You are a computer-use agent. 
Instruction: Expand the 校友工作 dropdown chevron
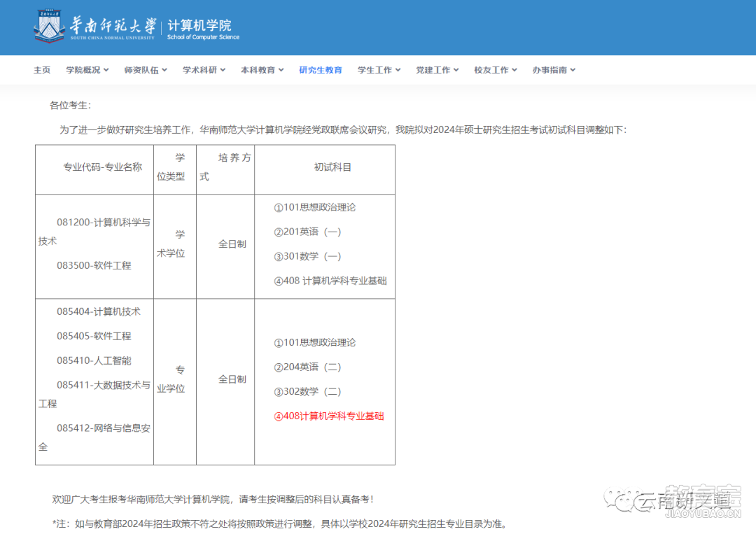tap(514, 70)
